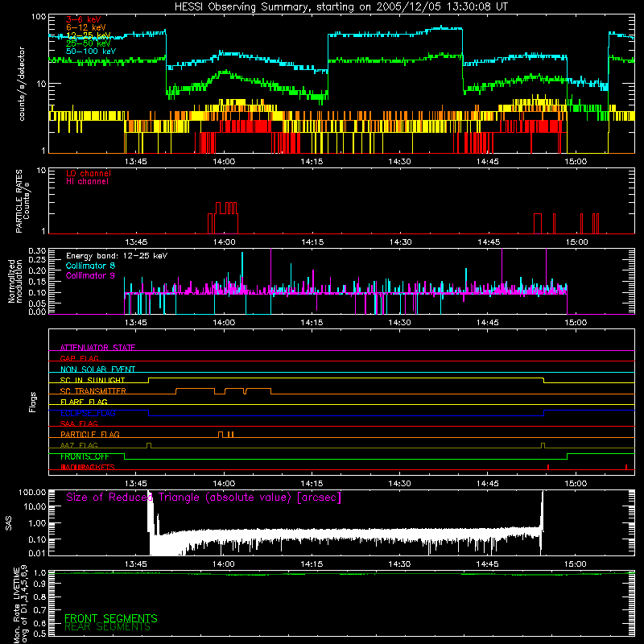Image resolution: width=644 pixels, height=644 pixels.
Task: Select the cyan 50-100 keV legend entry
Action: coord(91,52)
